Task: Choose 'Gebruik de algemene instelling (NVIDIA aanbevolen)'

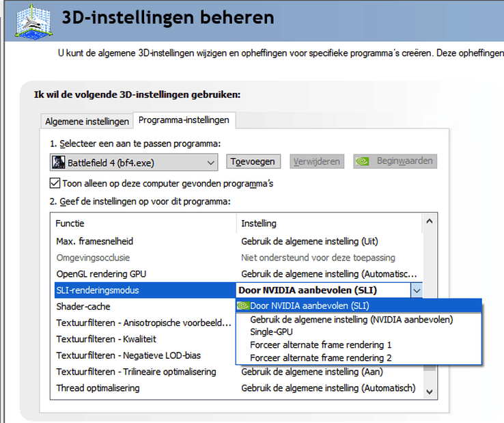Action: pos(351,319)
